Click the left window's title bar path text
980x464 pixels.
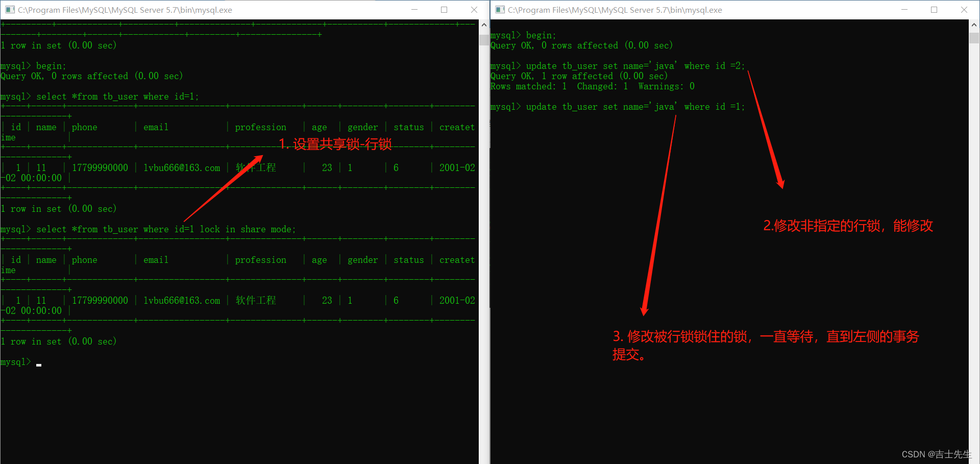pyautogui.click(x=125, y=10)
